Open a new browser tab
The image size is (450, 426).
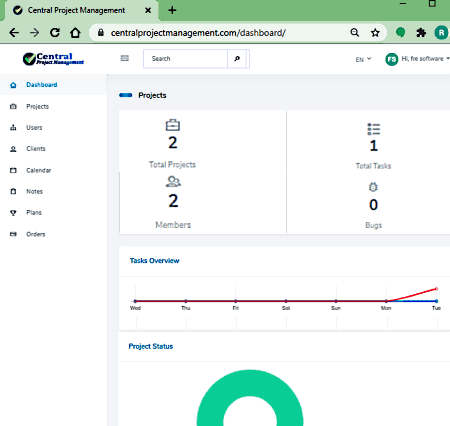click(x=172, y=10)
